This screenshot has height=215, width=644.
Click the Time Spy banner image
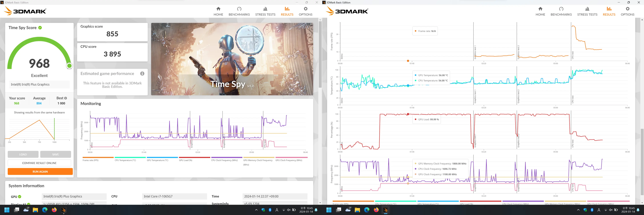click(x=232, y=59)
